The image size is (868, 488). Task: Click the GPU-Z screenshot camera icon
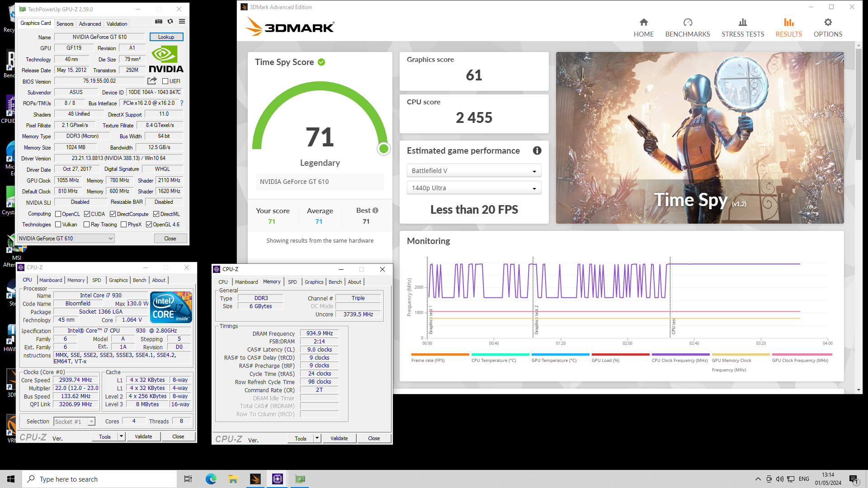[159, 21]
